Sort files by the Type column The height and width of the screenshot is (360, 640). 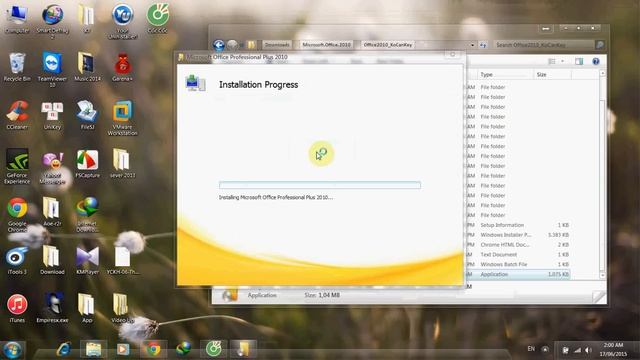click(x=505, y=74)
